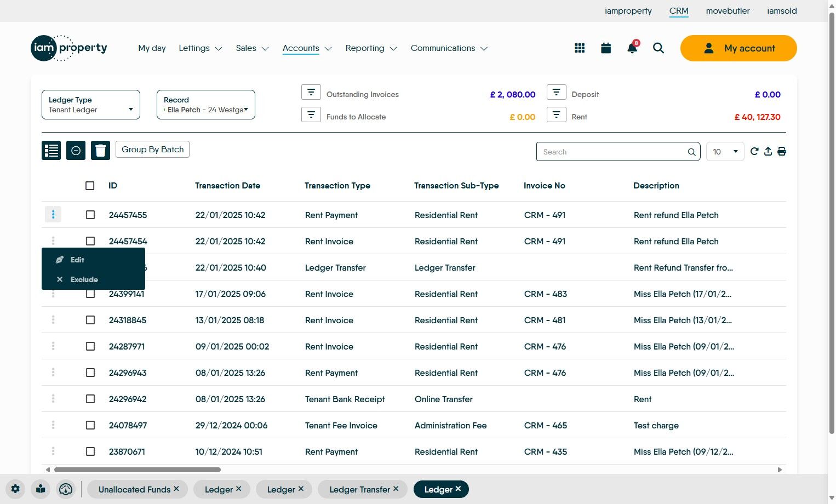The width and height of the screenshot is (836, 504).
Task: Open the rows-per-page dropdown showing 10
Action: (725, 152)
